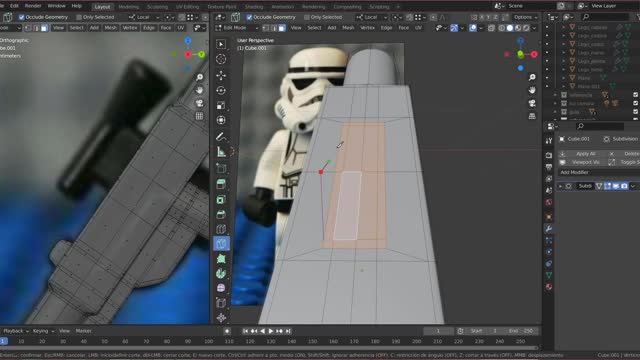Open Edit Mode dropdown in right viewport
This screenshot has height=360, width=640.
(237, 28)
